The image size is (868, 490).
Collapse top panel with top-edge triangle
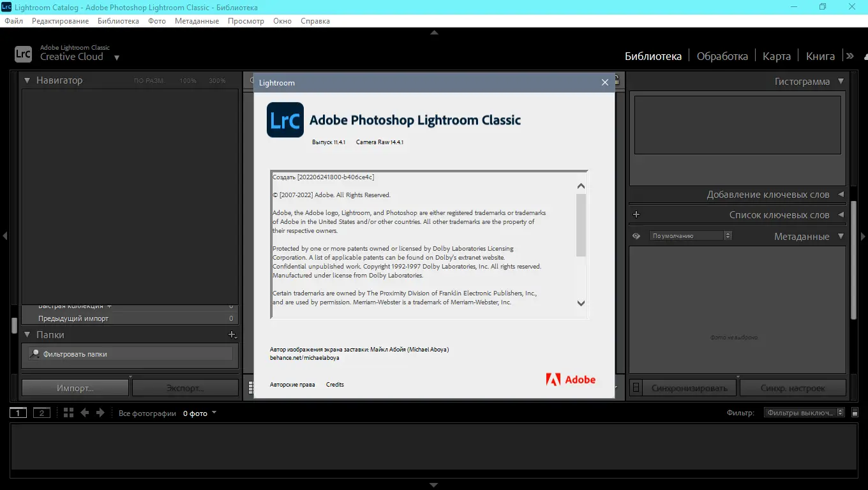[434, 33]
